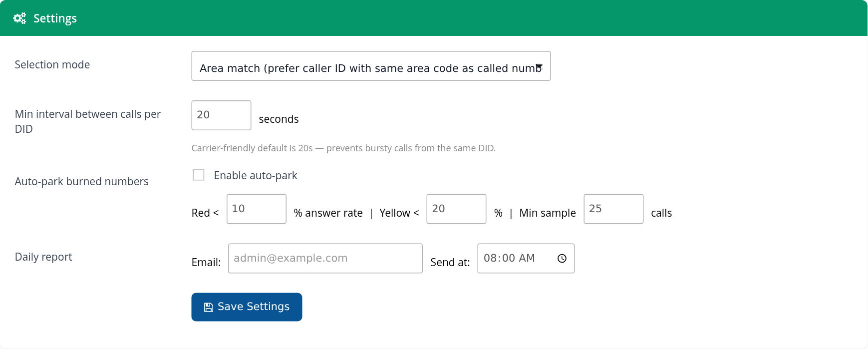Image resolution: width=868 pixels, height=349 pixels.
Task: Click the Red answer rate threshold field
Action: coord(257,209)
